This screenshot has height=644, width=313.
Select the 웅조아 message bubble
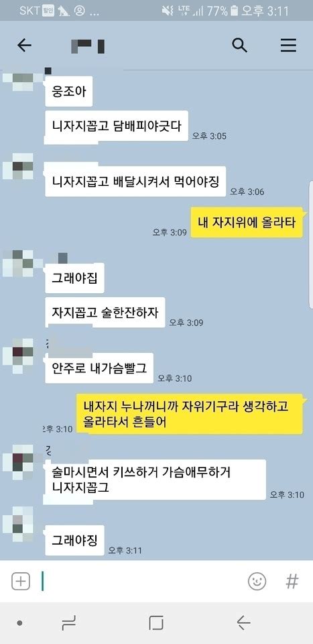point(69,91)
